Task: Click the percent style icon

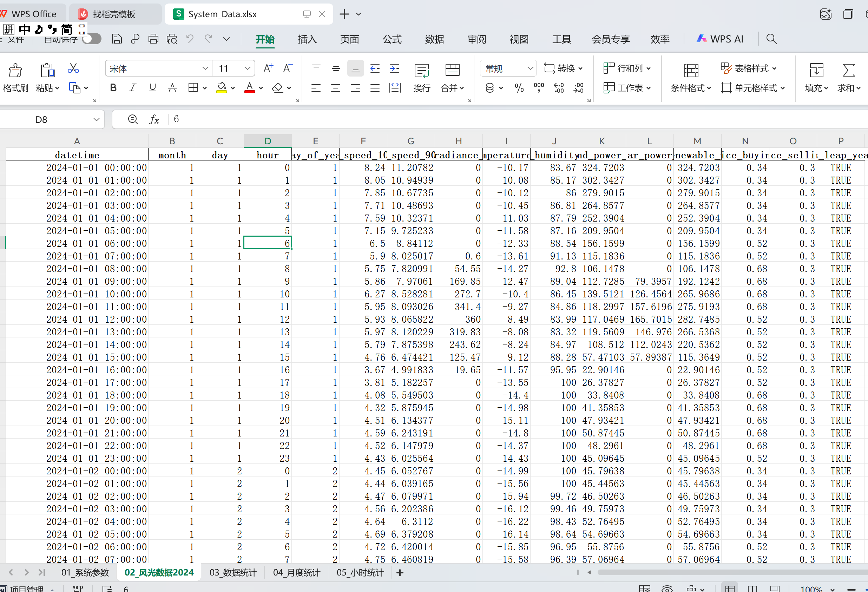Action: tap(519, 88)
